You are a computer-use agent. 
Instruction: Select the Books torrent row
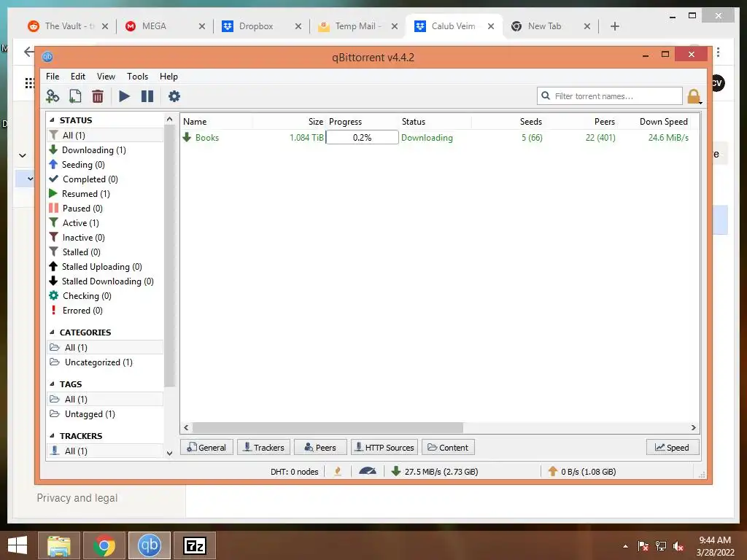[x=439, y=138]
